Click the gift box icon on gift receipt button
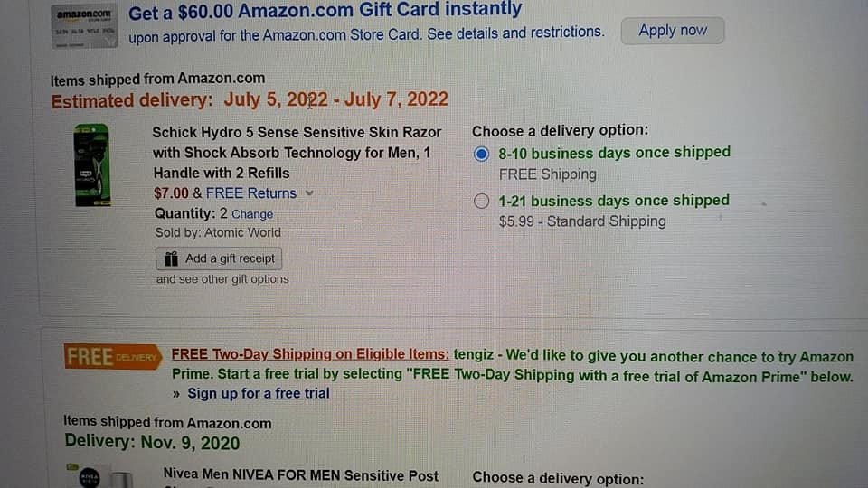Screen dimensions: 868x488 (x=172, y=258)
